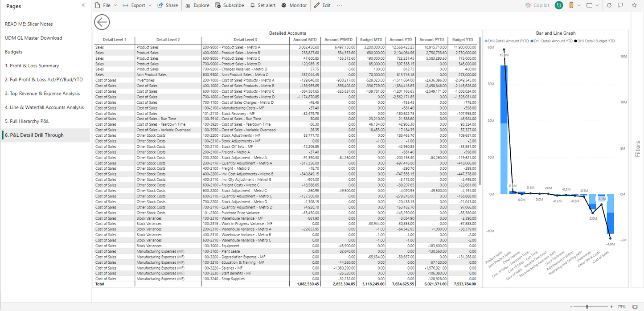Viewport: 644px width, 311px height.
Task: Click the Edit button
Action: [323, 5]
